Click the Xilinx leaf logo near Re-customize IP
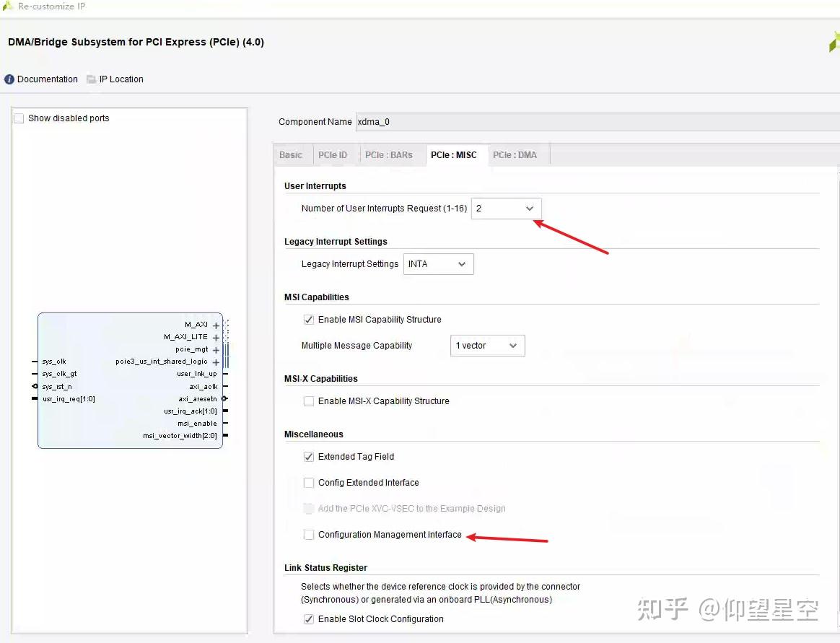The image size is (840, 643). 7,6
